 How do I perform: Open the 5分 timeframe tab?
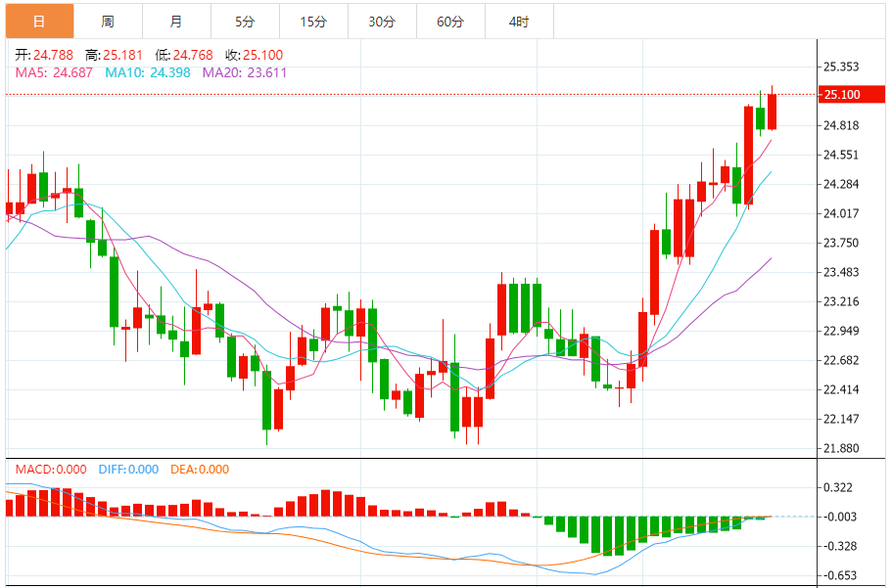245,22
